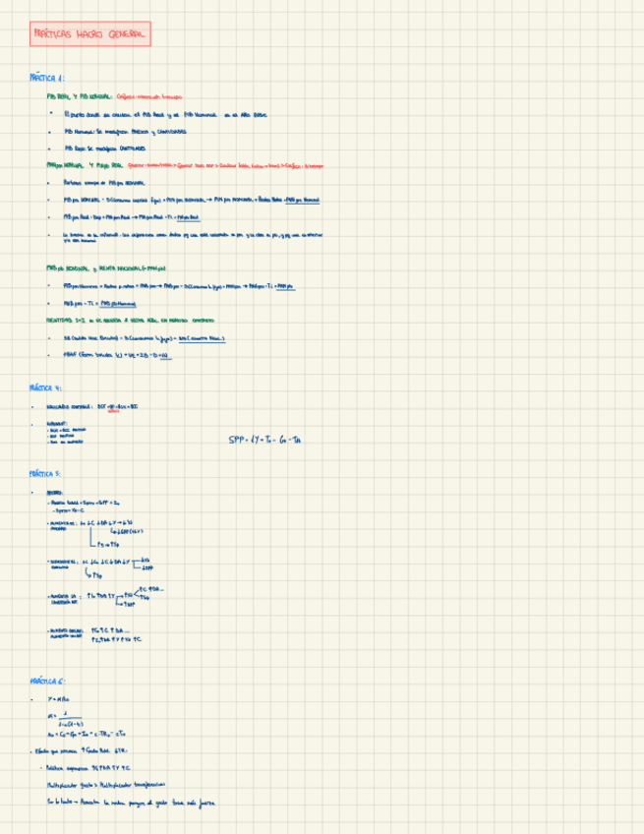This screenshot has height=834, width=644.
Task: Select the blue heading 'PRÁCTICA 4:'
Action: (46, 387)
